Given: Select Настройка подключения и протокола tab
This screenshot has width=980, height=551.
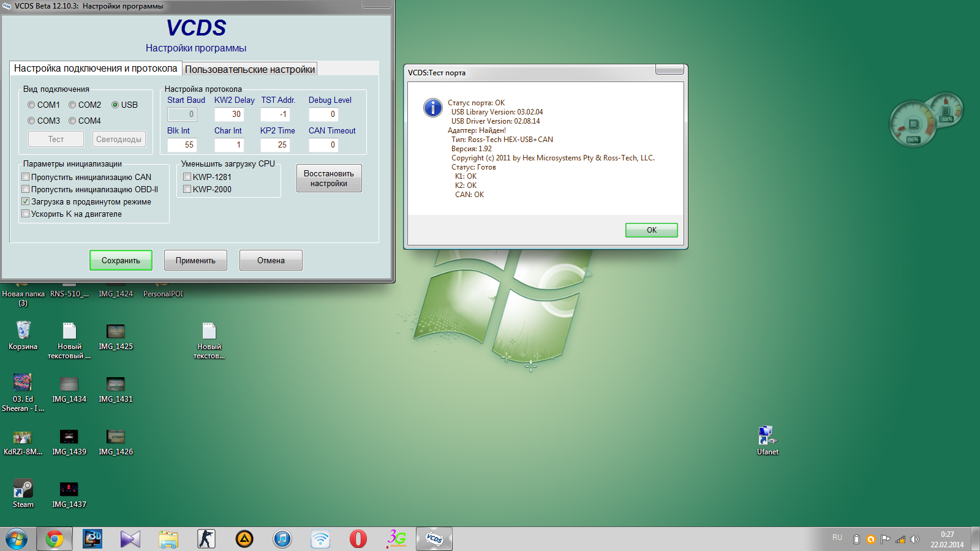Looking at the screenshot, I should (x=96, y=69).
